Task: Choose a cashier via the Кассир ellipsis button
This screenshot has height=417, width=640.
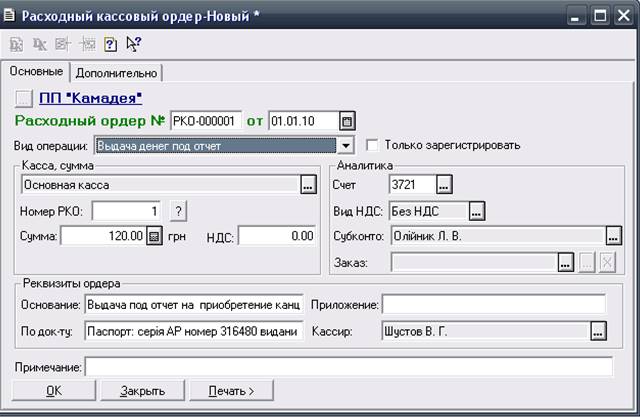Action: coord(598,331)
